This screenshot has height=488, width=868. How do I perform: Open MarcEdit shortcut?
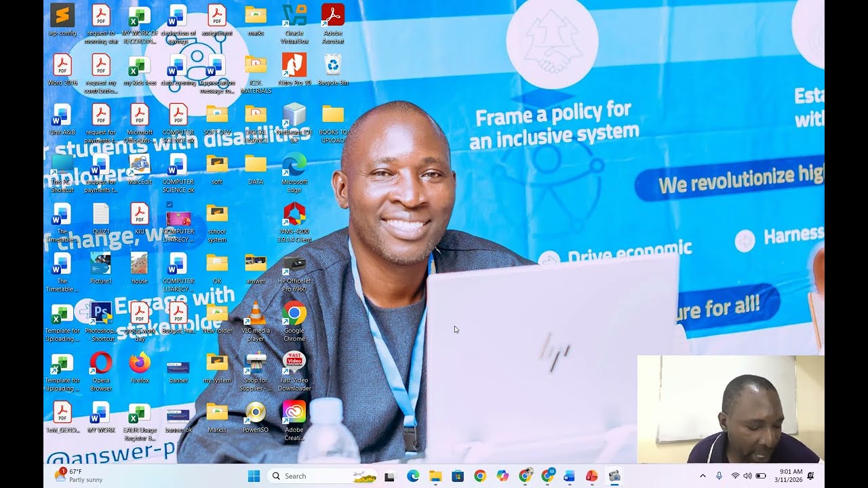pos(140,169)
